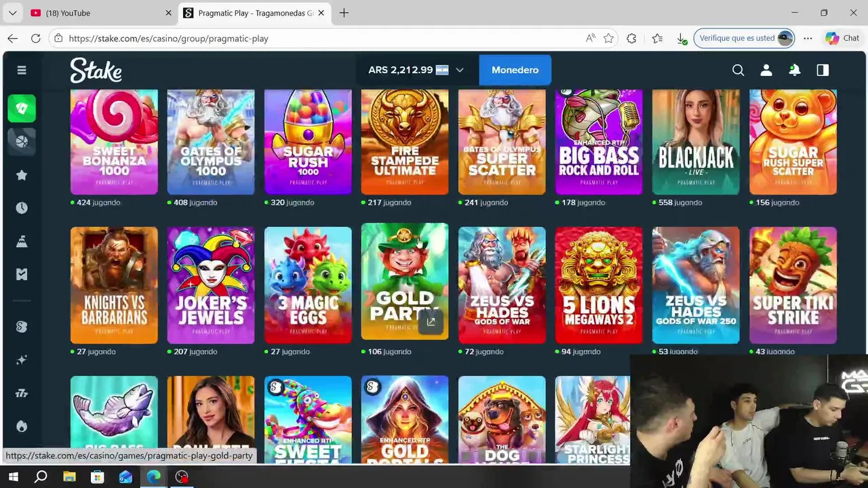Open Favorites star in the sidebar
The height and width of the screenshot is (488, 868).
point(22,175)
